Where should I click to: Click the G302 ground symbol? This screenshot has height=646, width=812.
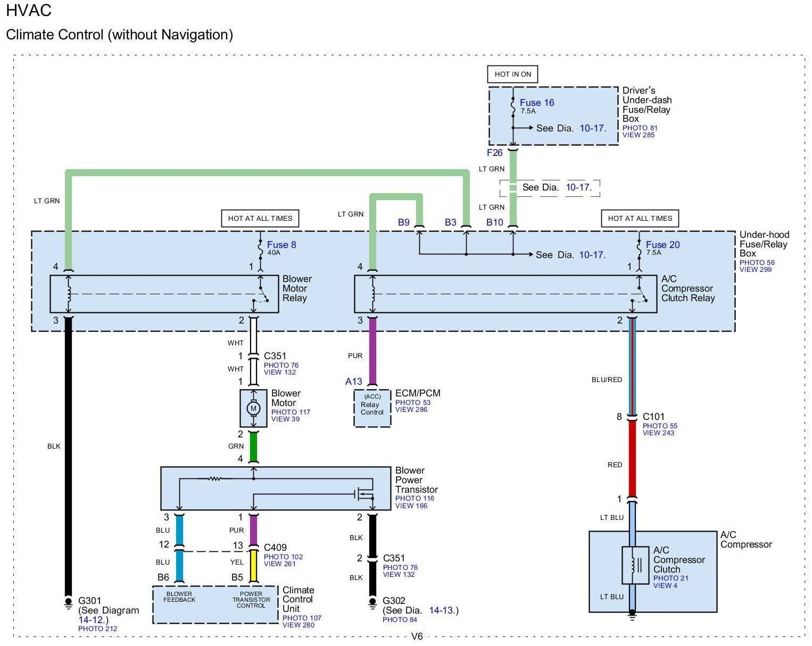coord(372,602)
